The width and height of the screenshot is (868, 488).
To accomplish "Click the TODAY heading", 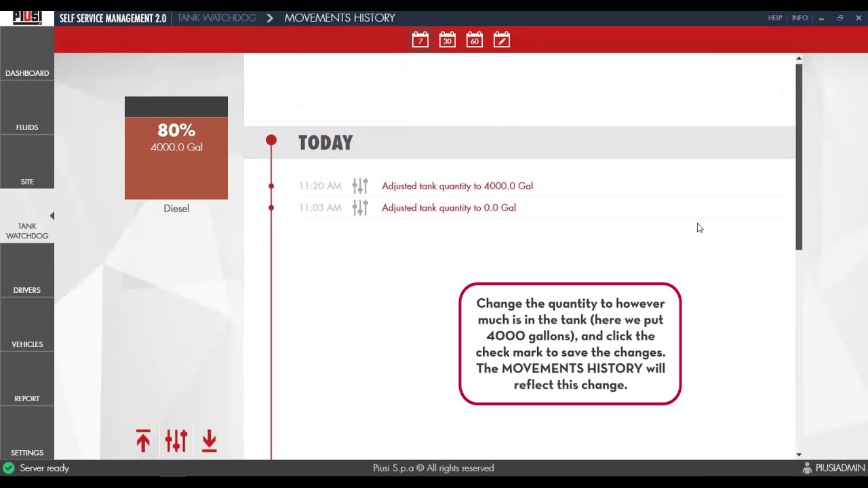I will click(x=325, y=142).
